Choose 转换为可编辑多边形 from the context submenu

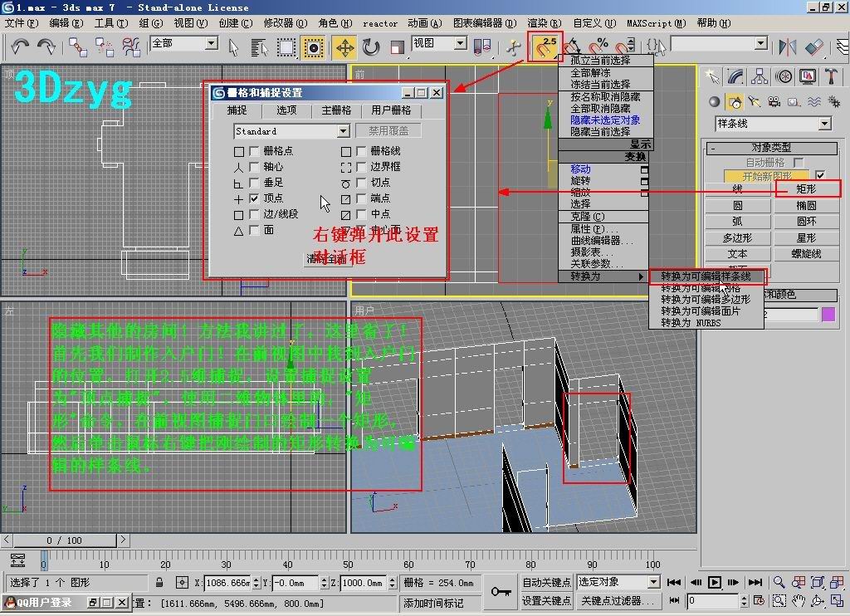tap(706, 299)
